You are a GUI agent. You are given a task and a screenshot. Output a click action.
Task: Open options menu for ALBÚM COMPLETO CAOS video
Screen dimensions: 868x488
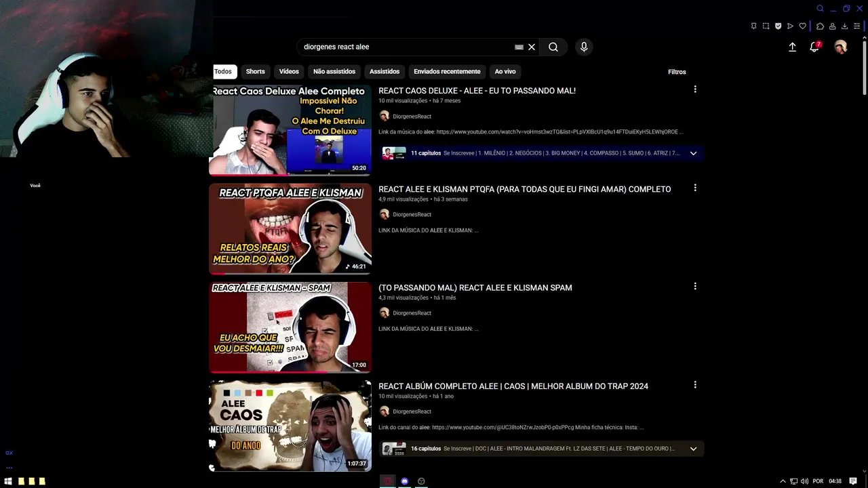tap(695, 385)
